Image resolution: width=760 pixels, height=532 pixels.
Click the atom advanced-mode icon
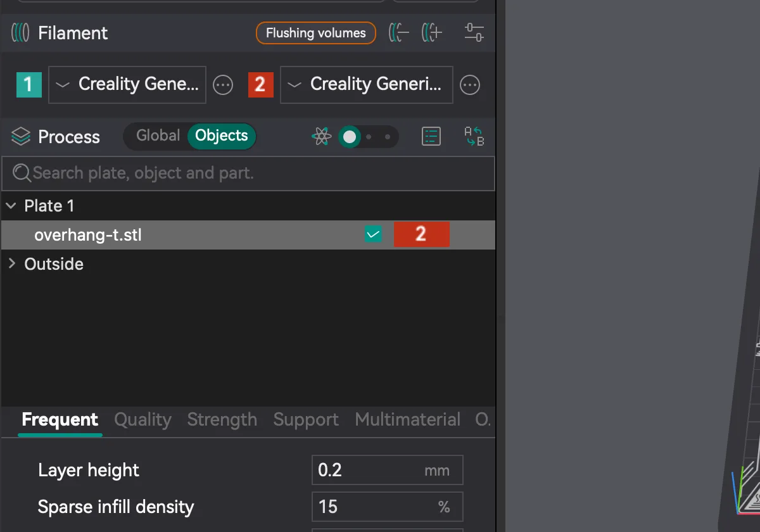pyautogui.click(x=322, y=136)
